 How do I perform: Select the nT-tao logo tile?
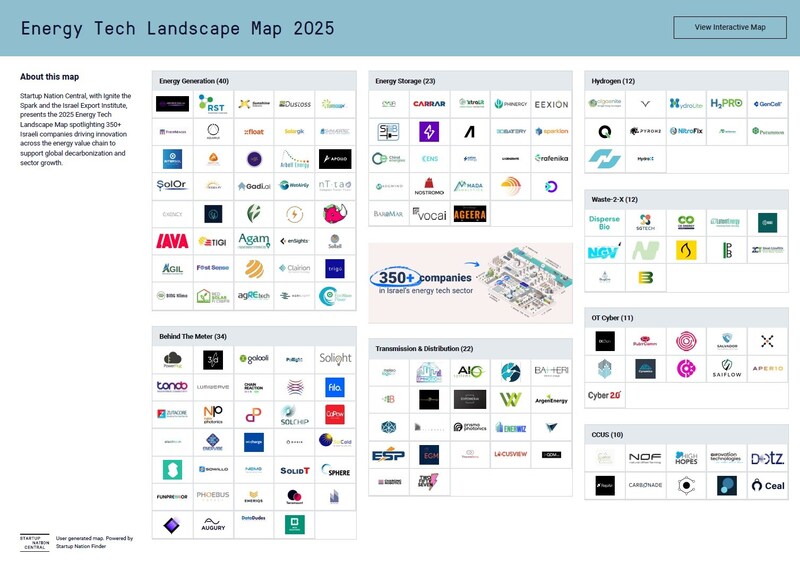335,186
